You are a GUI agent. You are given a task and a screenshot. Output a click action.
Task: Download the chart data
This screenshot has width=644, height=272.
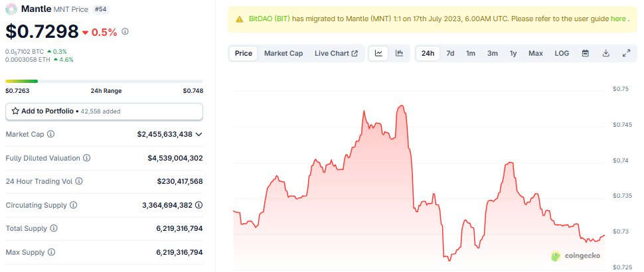point(605,53)
